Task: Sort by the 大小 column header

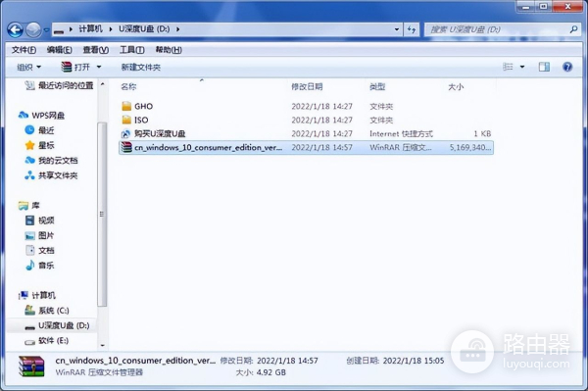Action: click(x=456, y=86)
